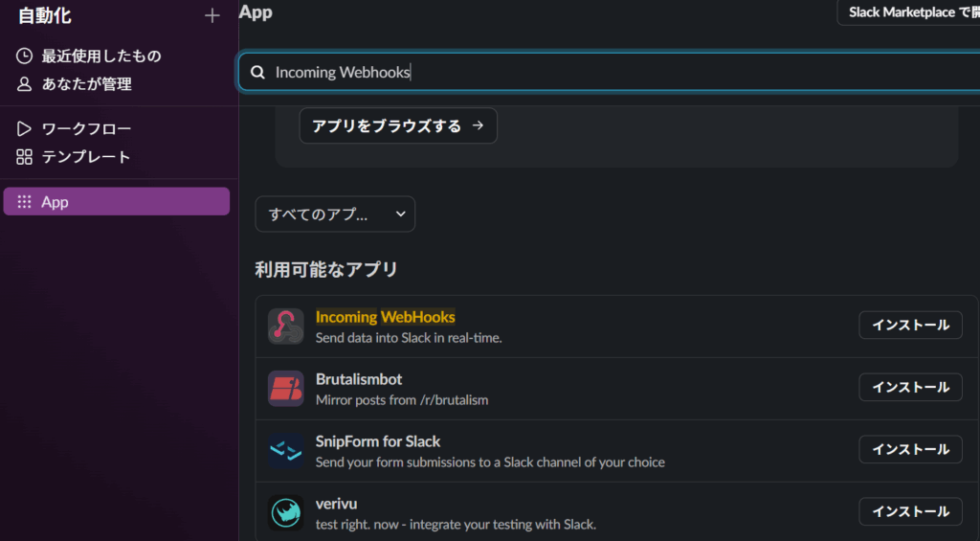Install the verivu app
This screenshot has height=541, width=980.
(911, 511)
